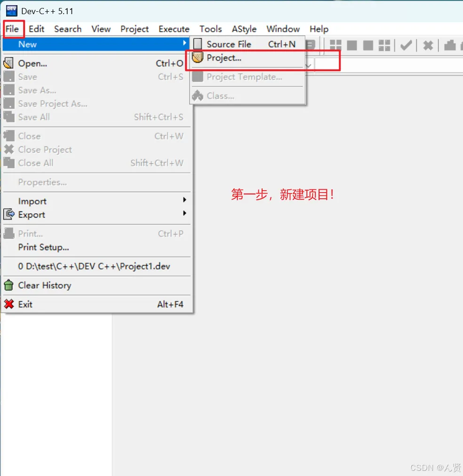The height and width of the screenshot is (476, 463).
Task: Open the Search menu
Action: [x=68, y=29]
